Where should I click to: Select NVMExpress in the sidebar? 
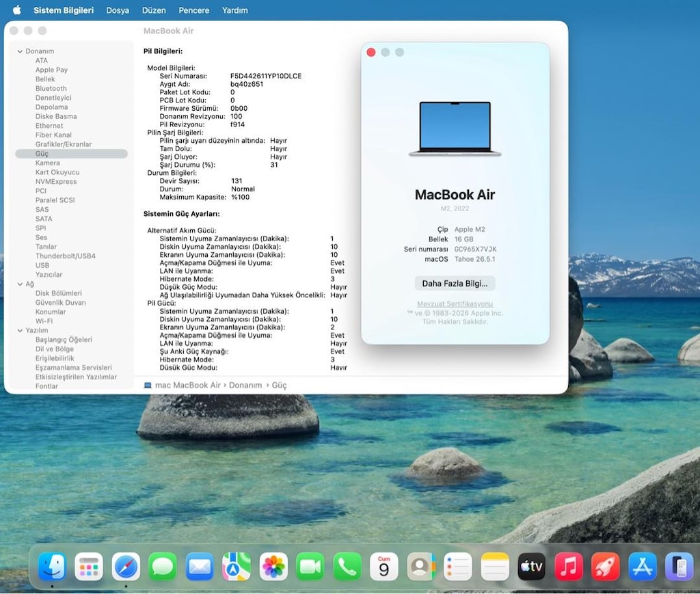tap(56, 182)
